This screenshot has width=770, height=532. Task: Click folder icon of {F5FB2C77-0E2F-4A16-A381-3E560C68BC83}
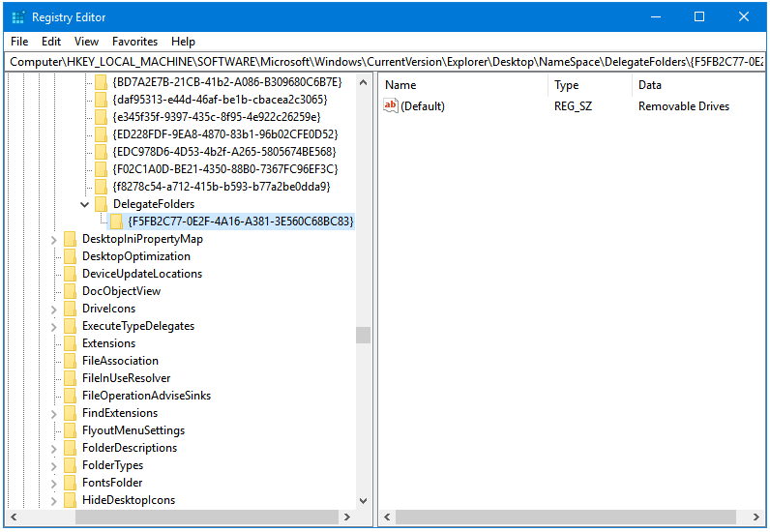coord(116,222)
